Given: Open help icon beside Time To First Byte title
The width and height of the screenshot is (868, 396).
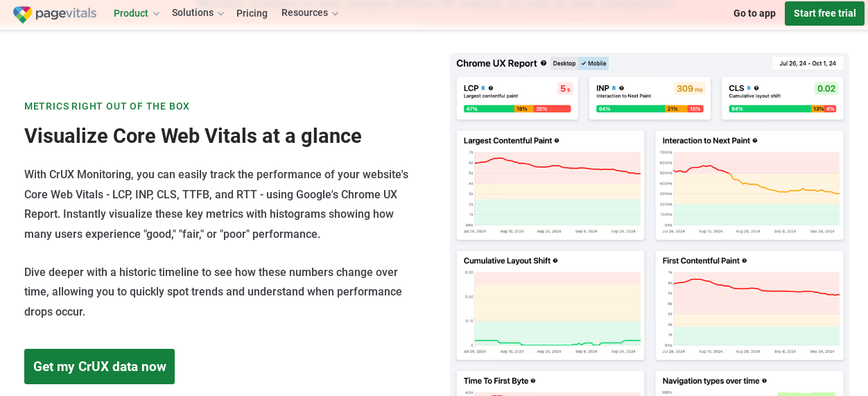Looking at the screenshot, I should (x=533, y=381).
